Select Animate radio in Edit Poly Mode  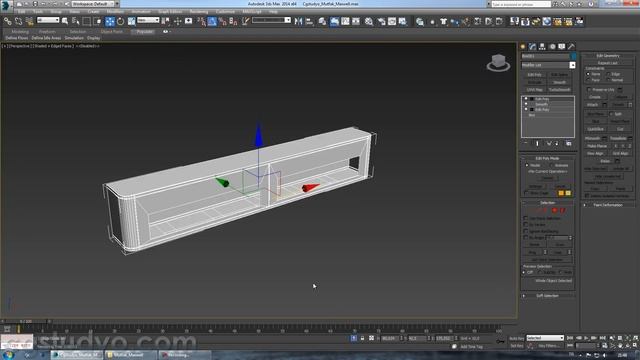pyautogui.click(x=551, y=165)
